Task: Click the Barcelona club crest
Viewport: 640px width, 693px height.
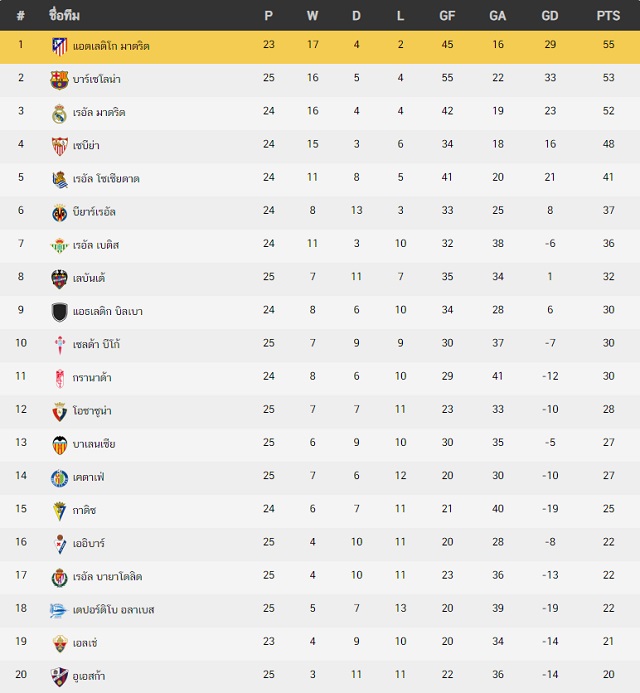Action: click(x=59, y=80)
